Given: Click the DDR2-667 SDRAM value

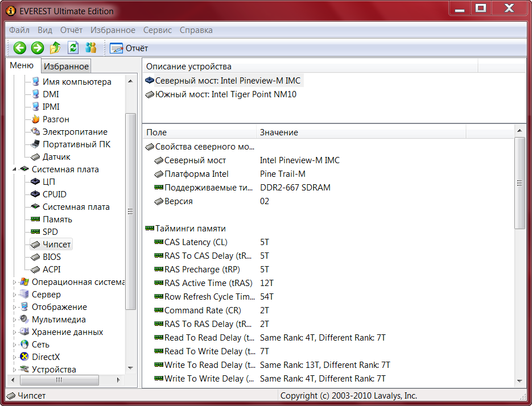Looking at the screenshot, I should [x=295, y=188].
